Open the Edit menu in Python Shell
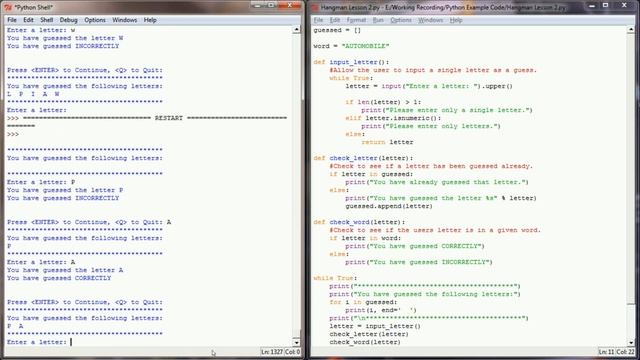 28,20
